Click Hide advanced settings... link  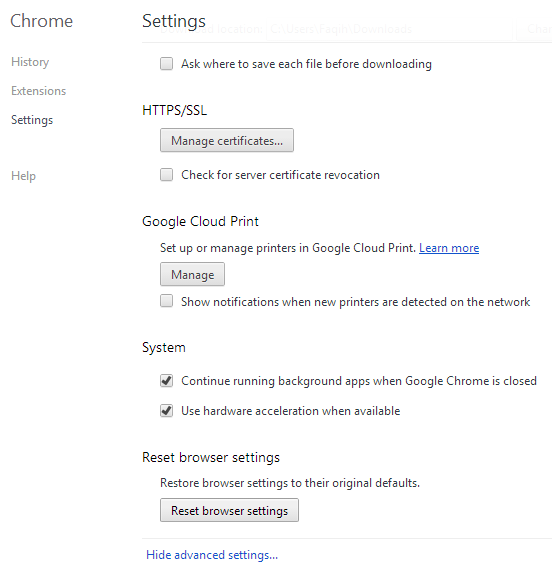212,555
